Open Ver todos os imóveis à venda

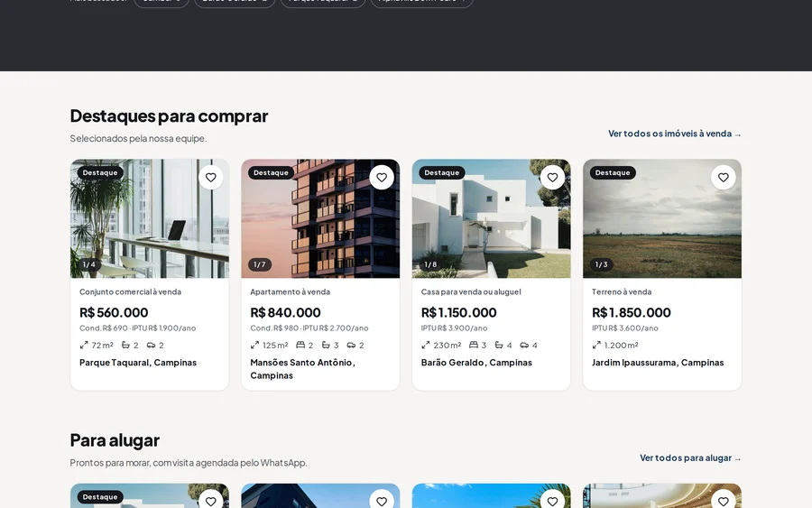[675, 134]
